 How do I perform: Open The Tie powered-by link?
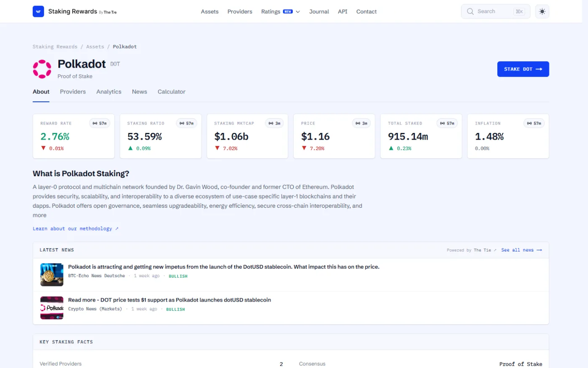(x=485, y=250)
